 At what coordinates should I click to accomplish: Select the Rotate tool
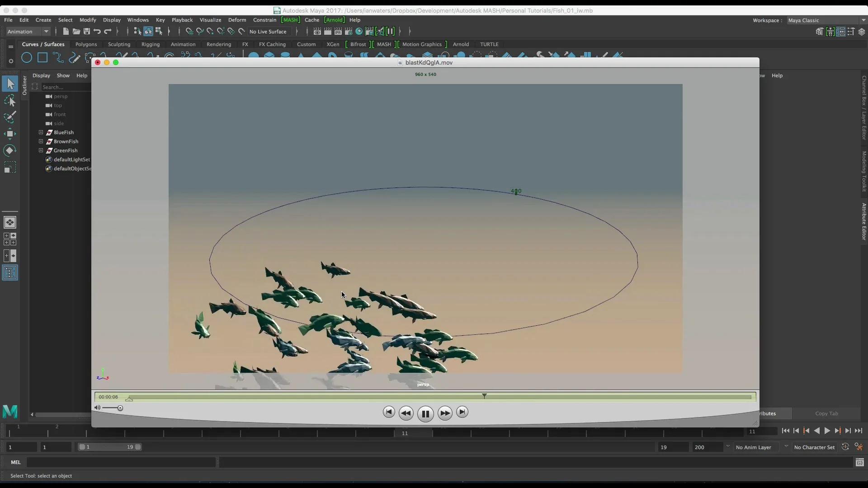[9, 150]
